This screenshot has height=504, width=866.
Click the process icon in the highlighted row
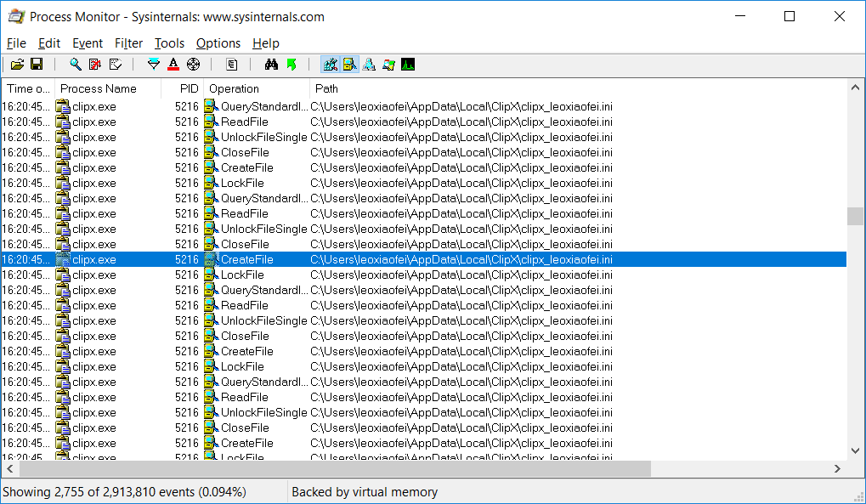click(63, 260)
